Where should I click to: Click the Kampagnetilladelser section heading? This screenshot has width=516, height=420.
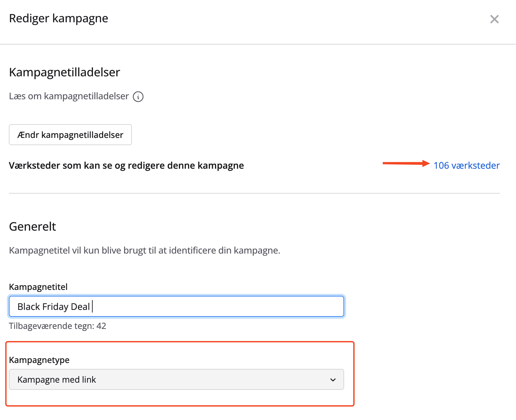coord(64,72)
